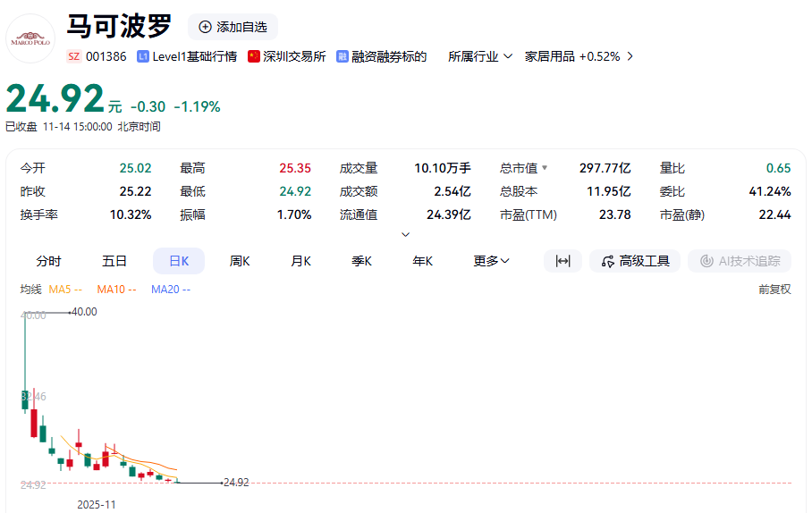Toggle the MA20 moving average line
Screen dimensions: 812x513
pyautogui.click(x=170, y=289)
